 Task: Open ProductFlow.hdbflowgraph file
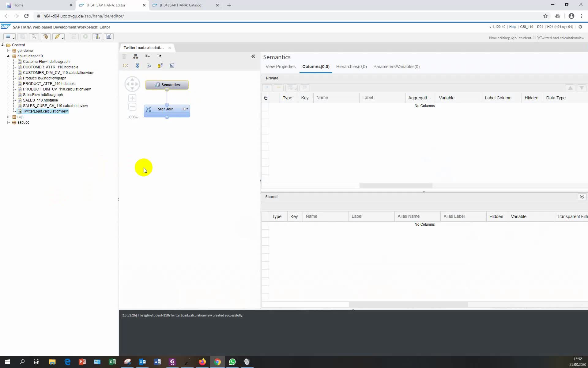coord(44,78)
